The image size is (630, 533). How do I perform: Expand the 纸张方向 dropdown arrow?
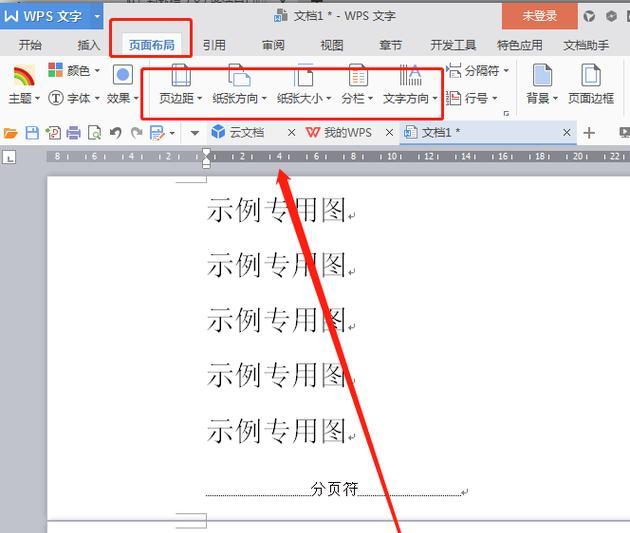click(x=264, y=98)
